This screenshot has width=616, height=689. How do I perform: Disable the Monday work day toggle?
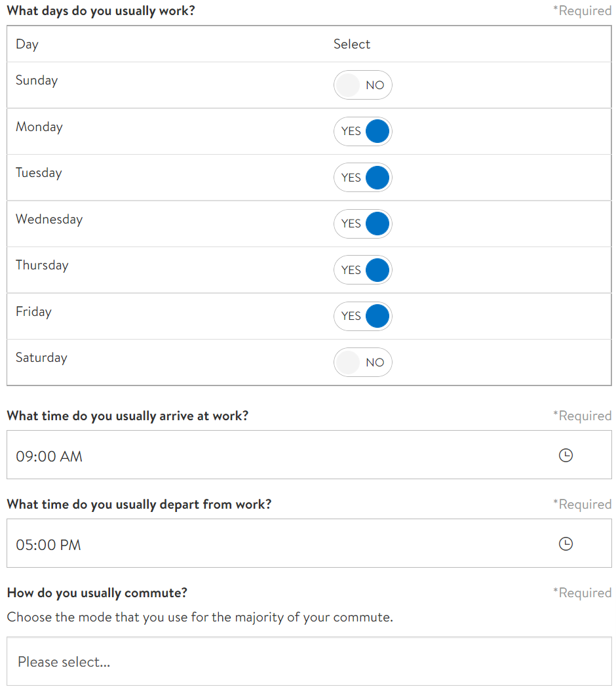click(x=362, y=131)
